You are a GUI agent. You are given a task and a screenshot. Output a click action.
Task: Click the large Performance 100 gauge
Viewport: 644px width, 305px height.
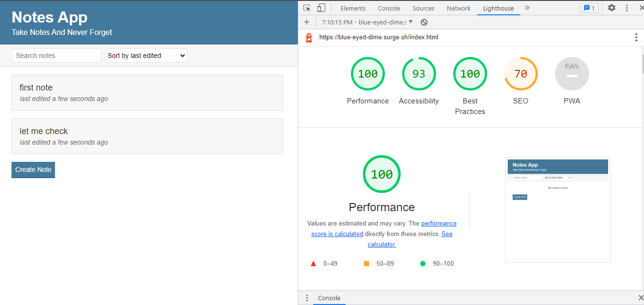[x=382, y=174]
